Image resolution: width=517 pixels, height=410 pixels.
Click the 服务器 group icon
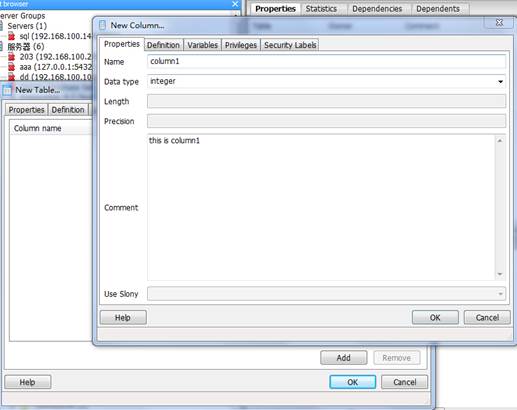pos(1,46)
